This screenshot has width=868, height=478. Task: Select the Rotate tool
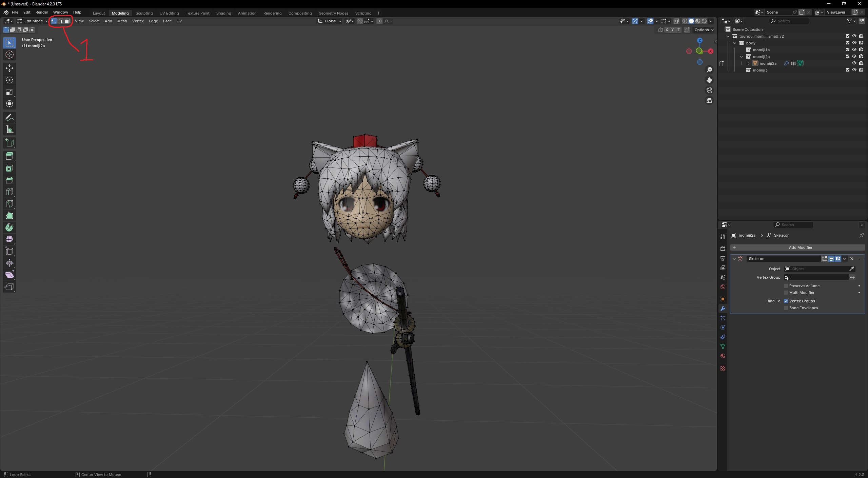9,80
